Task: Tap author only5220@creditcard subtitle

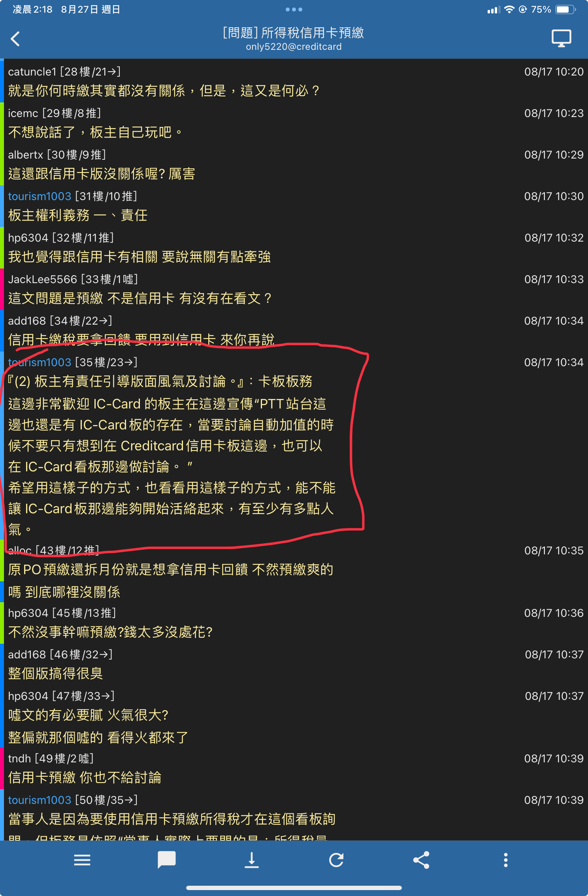Action: (294, 47)
